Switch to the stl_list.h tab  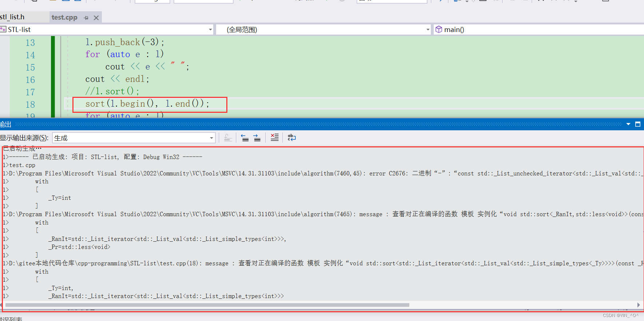[x=12, y=17]
